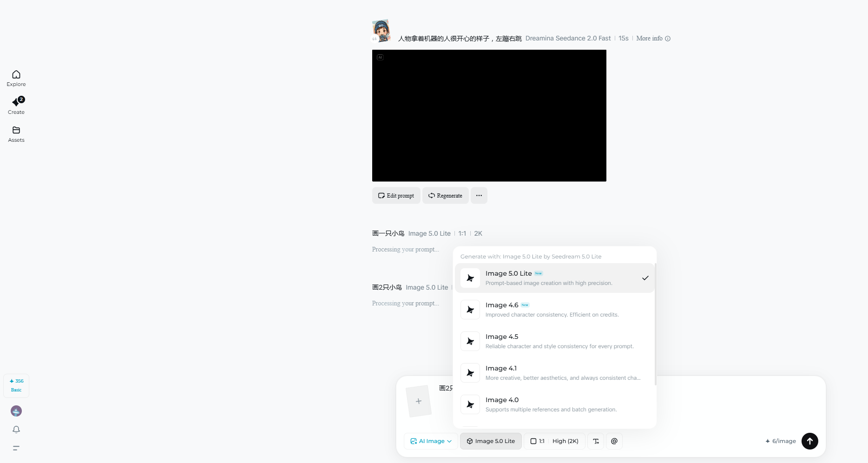Image resolution: width=868 pixels, height=463 pixels.
Task: Expand the AI Image type dropdown
Action: click(x=431, y=441)
